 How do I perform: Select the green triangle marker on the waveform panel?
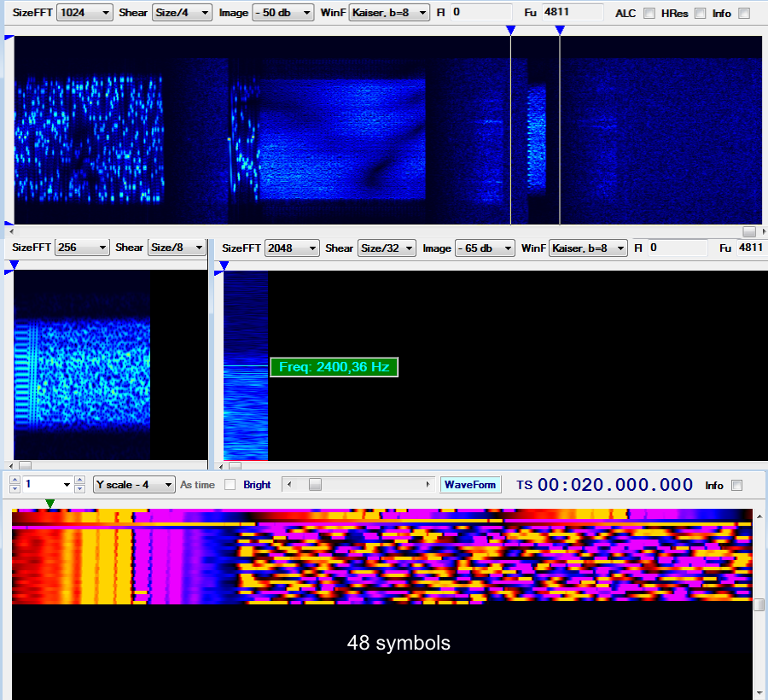coord(49,505)
